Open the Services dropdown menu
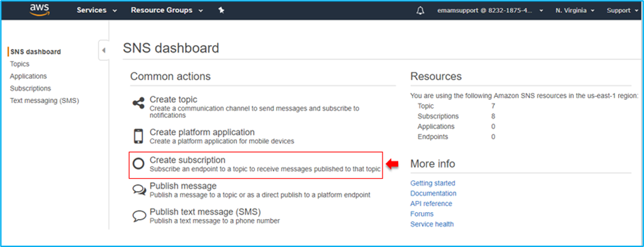The height and width of the screenshot is (247, 644). (x=97, y=10)
